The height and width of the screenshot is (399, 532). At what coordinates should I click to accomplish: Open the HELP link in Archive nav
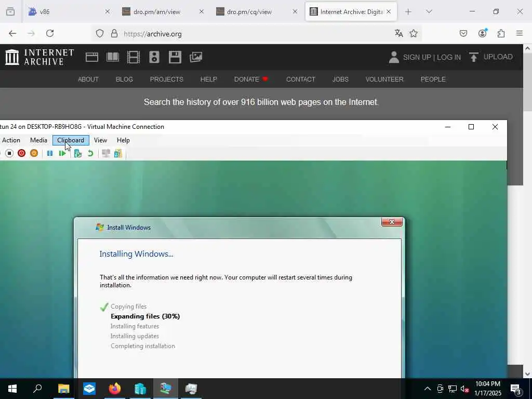[209, 79]
